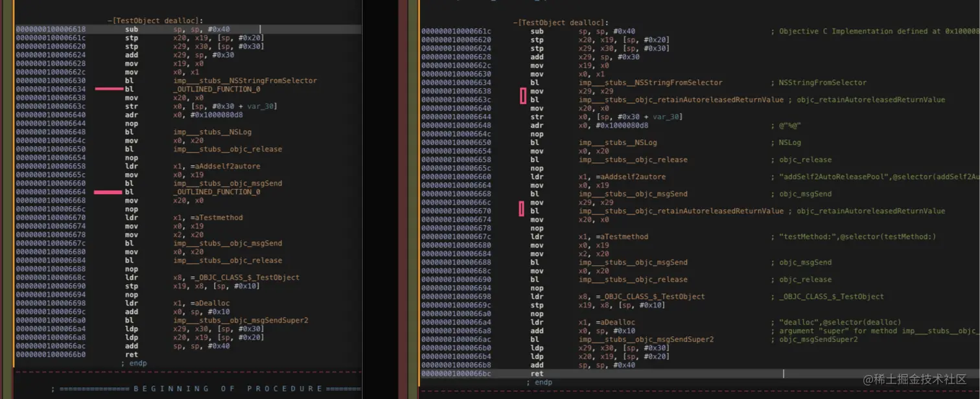
Task: Select nop at left pane address 6644
Action: click(132, 123)
